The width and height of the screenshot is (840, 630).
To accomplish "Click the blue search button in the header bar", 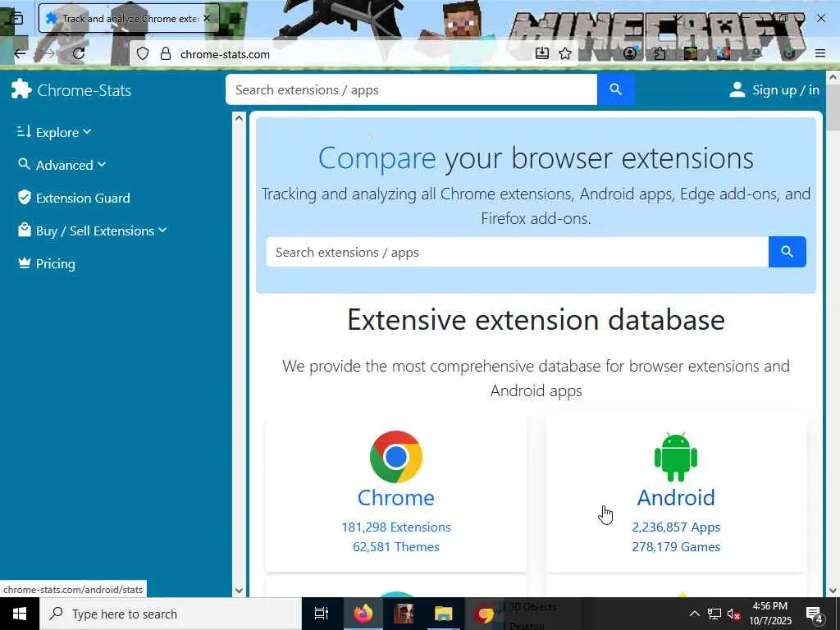I will pyautogui.click(x=615, y=89).
